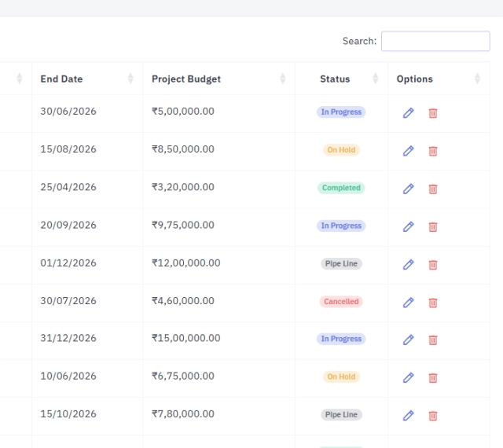Click In Progress badge for 30/06/2026 row
Viewport: 503px width, 448px height.
click(x=341, y=112)
